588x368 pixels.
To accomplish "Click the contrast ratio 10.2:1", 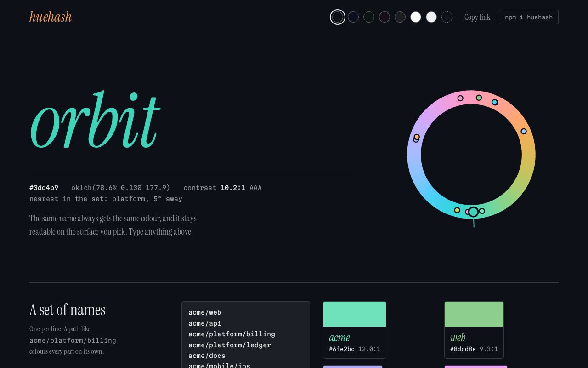I will [233, 188].
